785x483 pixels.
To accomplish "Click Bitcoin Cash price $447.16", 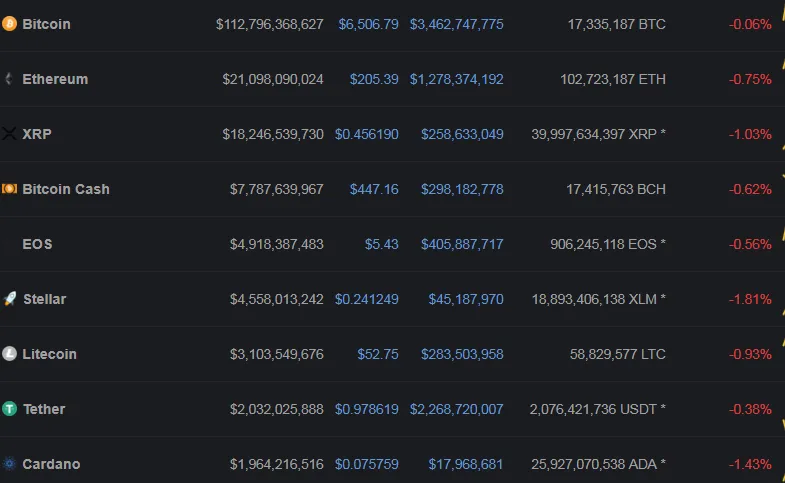I will click(x=374, y=189).
